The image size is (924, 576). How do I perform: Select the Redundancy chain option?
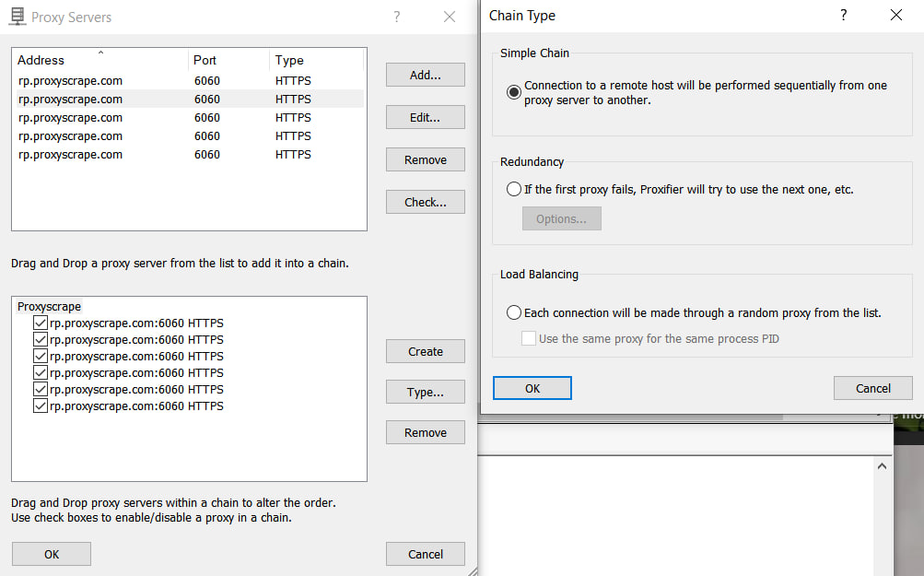(513, 189)
